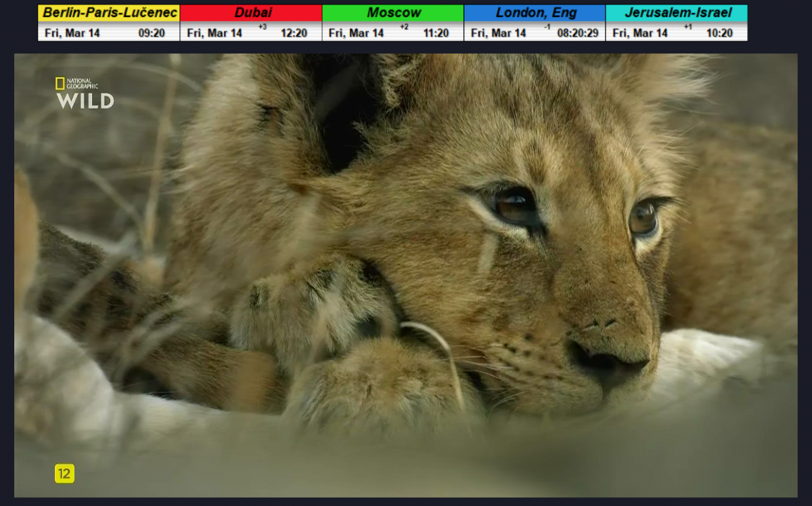812x506 pixels.
Task: Click the Fri, Mar 14 date under Dubai
Action: point(215,33)
